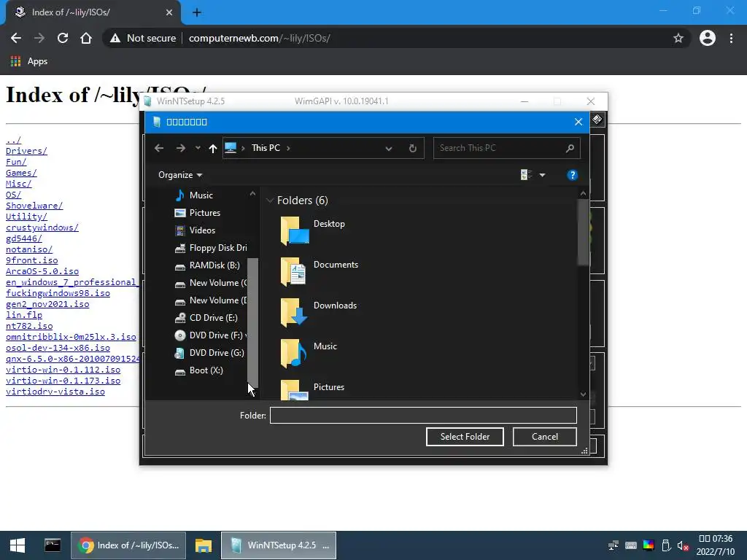Open recent locations dropdown arrow

tap(198, 148)
